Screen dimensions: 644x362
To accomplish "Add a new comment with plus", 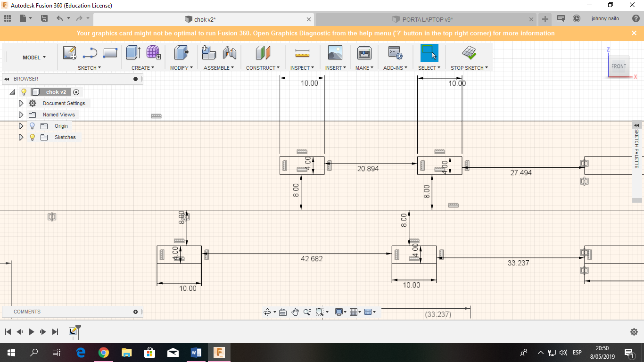I will [x=136, y=312].
